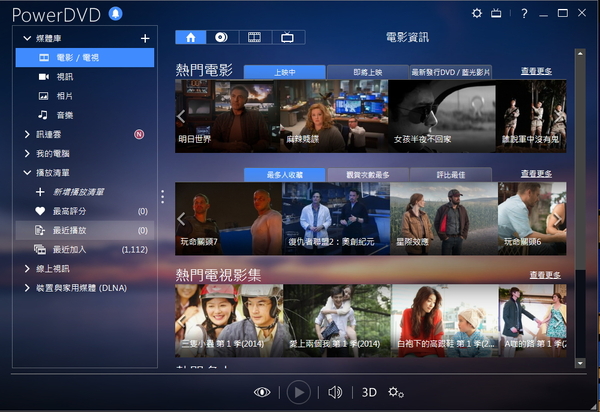Image resolution: width=600 pixels, height=412 pixels.
Task: Select 電影 / 電視 in media library
Action: pyautogui.click(x=85, y=57)
